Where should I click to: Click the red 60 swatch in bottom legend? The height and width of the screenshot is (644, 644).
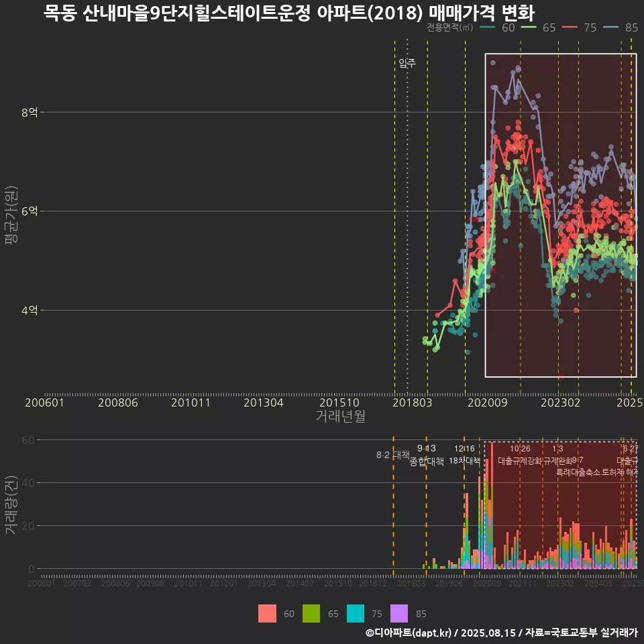click(267, 614)
